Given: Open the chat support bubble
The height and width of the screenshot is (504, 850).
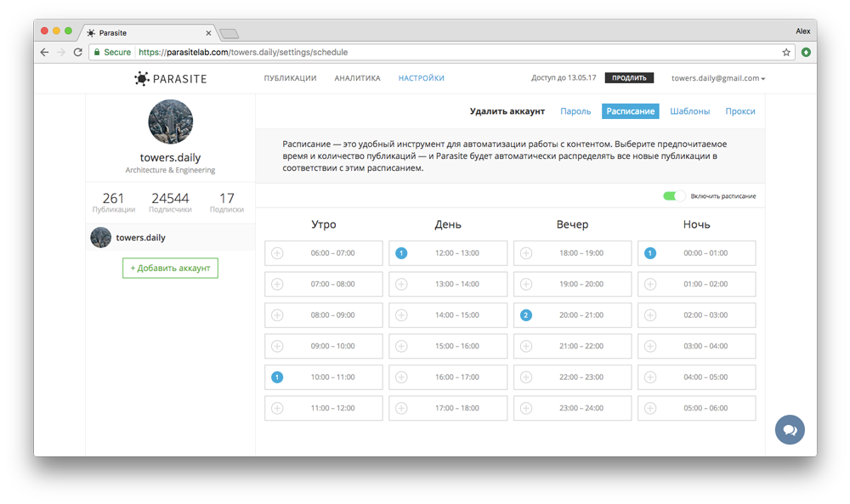Looking at the screenshot, I should (790, 429).
